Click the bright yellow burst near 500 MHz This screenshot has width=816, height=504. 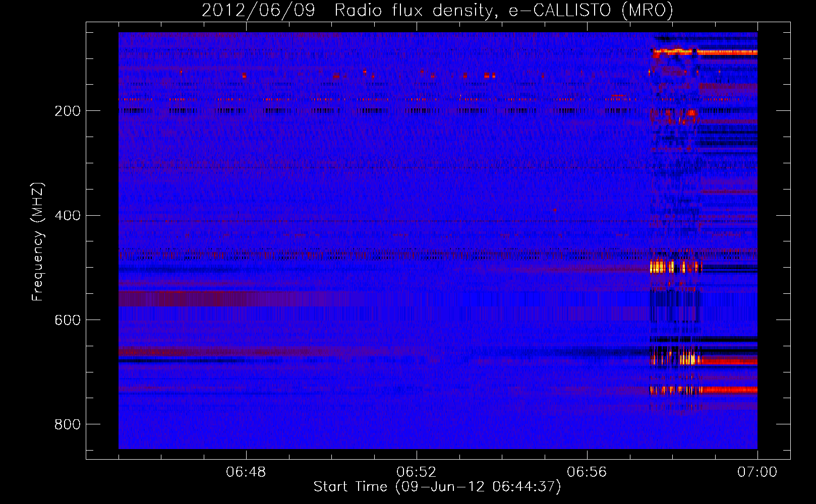[676, 266]
